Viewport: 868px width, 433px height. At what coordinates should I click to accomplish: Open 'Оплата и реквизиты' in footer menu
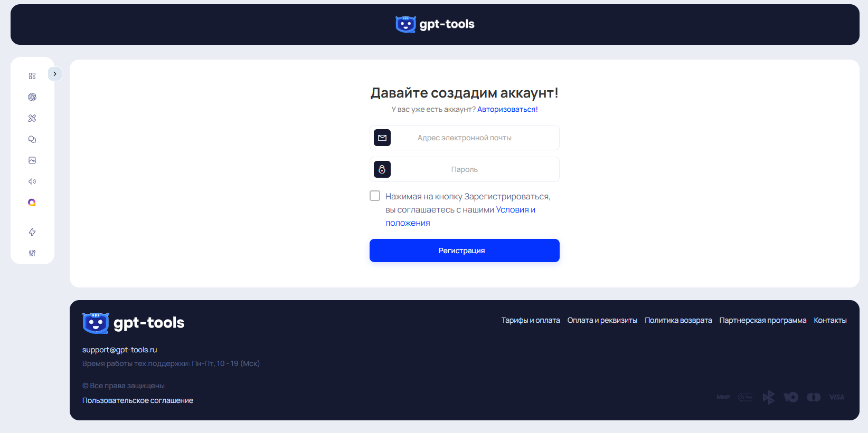click(602, 320)
